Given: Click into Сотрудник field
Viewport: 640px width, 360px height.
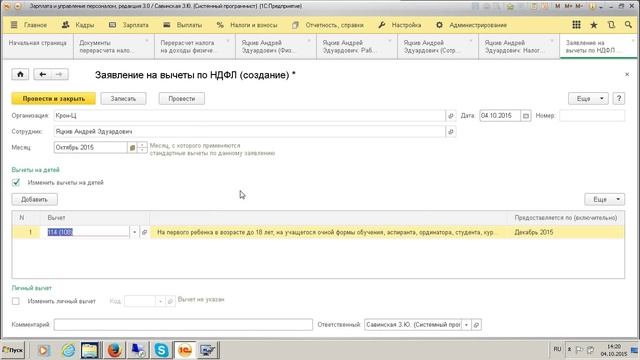Looking at the screenshot, I should pos(249,132).
